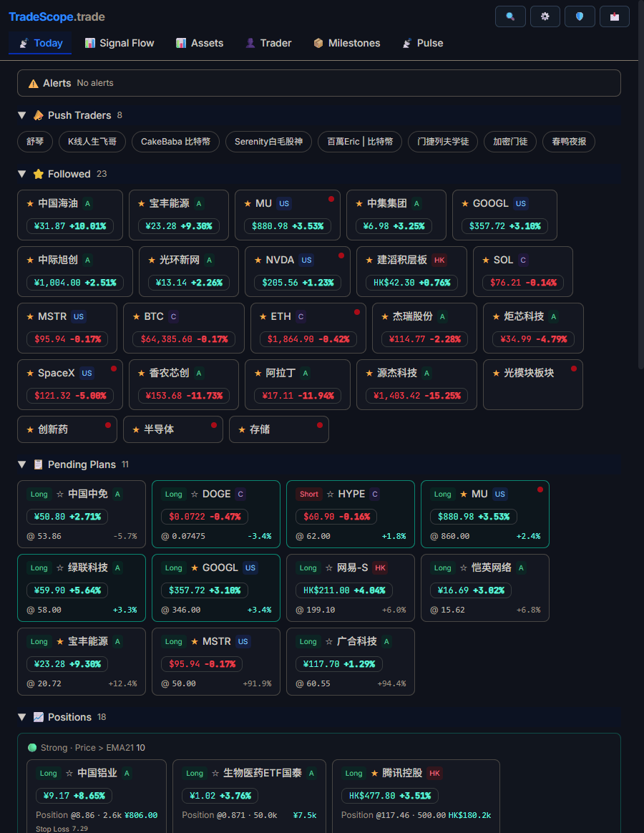Click the 生物医药ETF国泰 position title

[263, 774]
